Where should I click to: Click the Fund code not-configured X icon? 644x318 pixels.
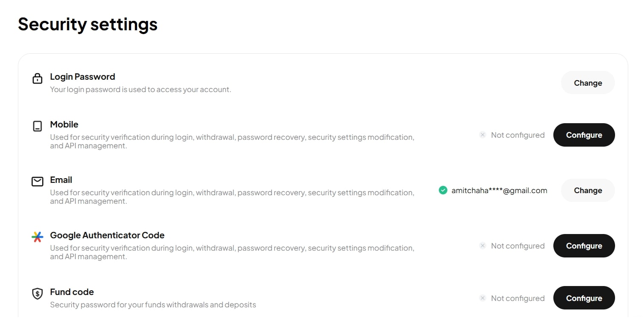pos(482,298)
